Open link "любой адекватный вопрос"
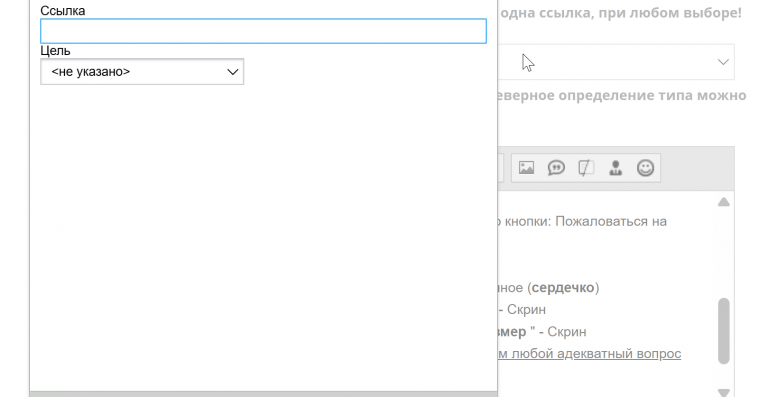The height and width of the screenshot is (397, 768). [x=596, y=353]
